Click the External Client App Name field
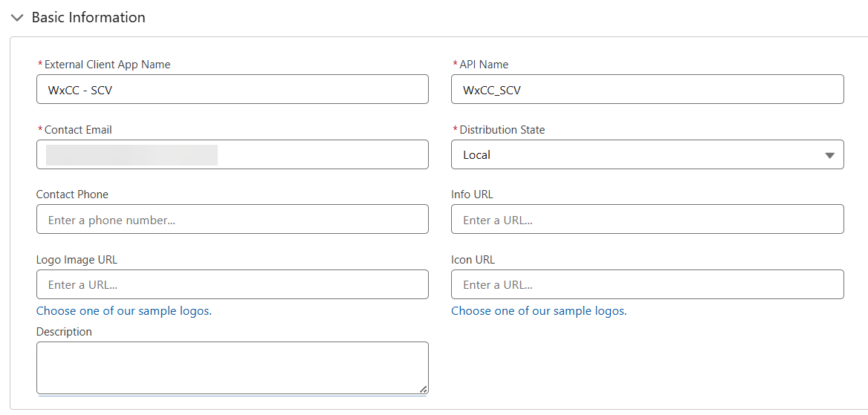The height and width of the screenshot is (415, 868). pyautogui.click(x=233, y=89)
